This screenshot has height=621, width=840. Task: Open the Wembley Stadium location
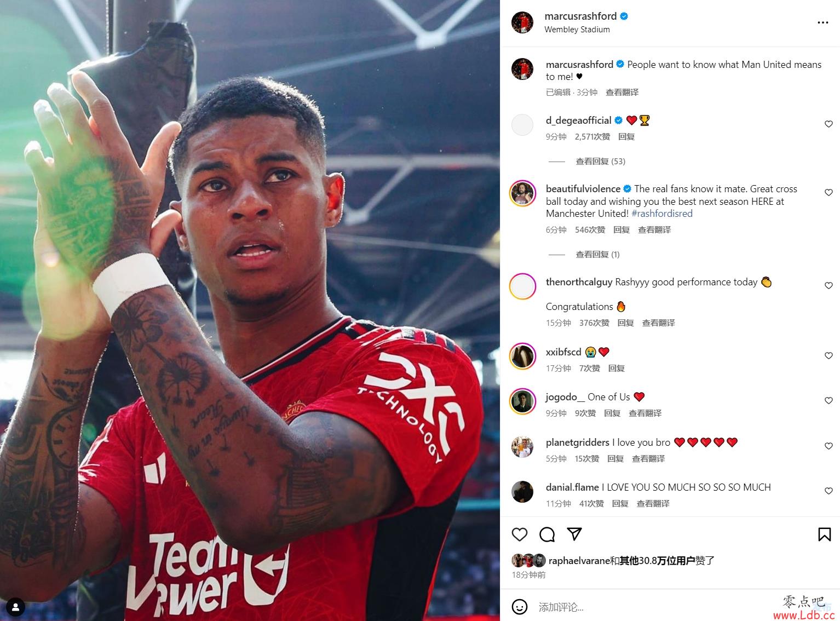(577, 30)
